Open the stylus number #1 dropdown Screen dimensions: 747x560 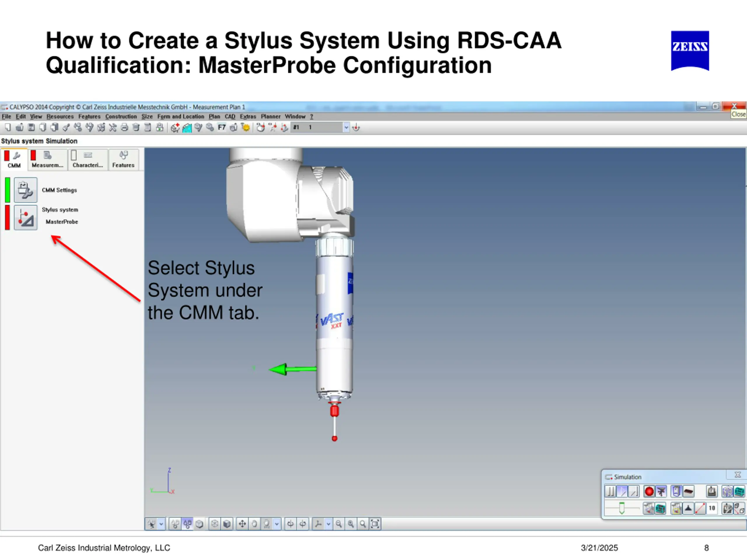(346, 127)
